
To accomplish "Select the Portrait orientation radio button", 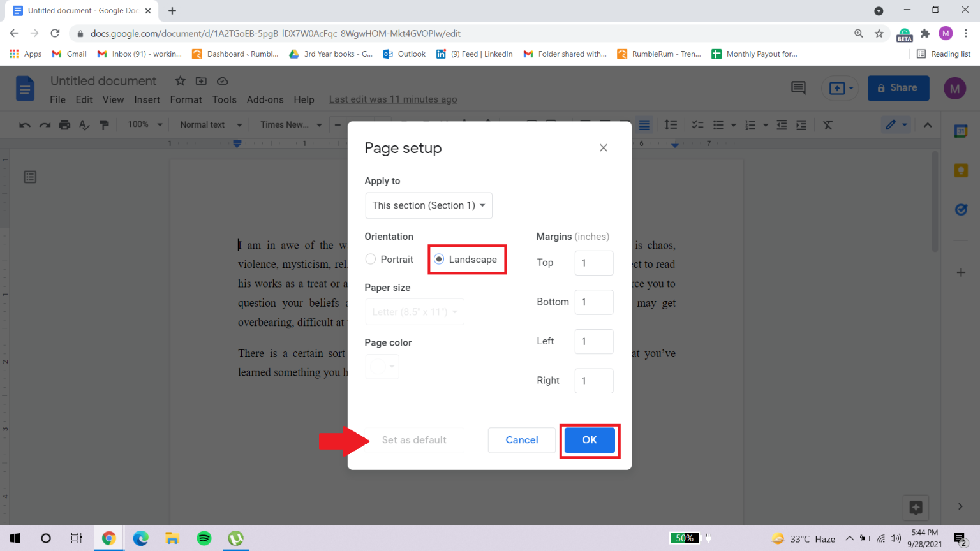I will coord(370,259).
